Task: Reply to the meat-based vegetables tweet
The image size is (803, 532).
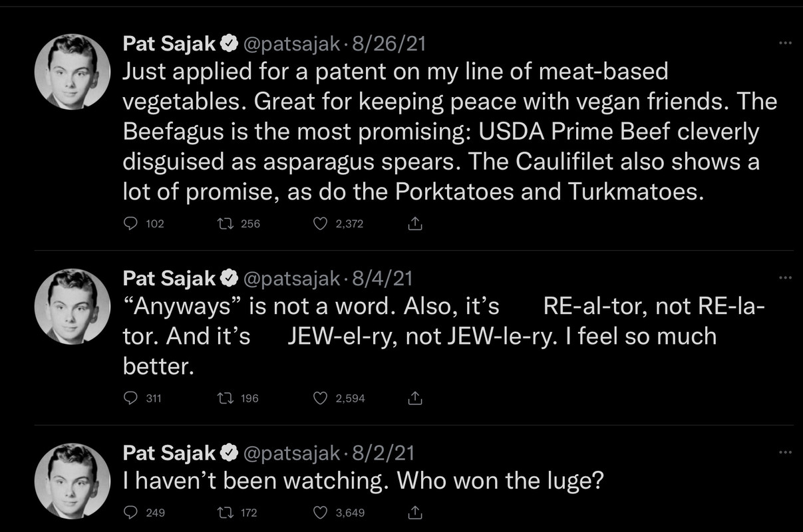Action: [x=131, y=224]
